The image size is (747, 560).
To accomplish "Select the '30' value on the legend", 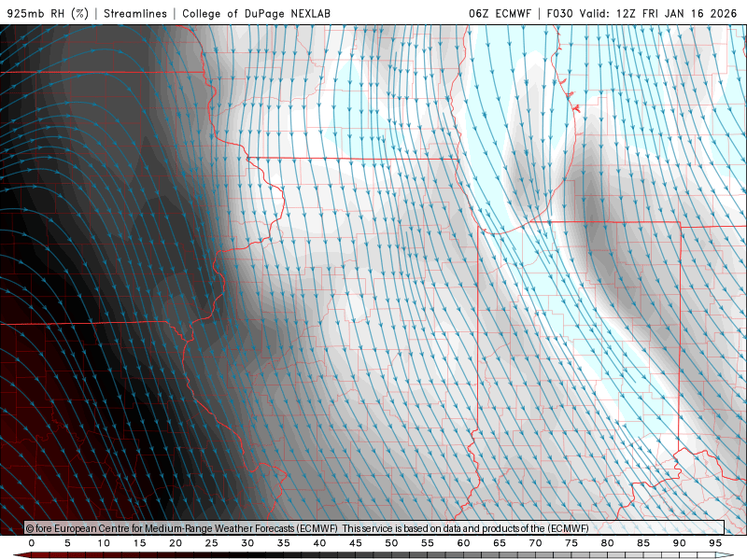I will click(247, 543).
